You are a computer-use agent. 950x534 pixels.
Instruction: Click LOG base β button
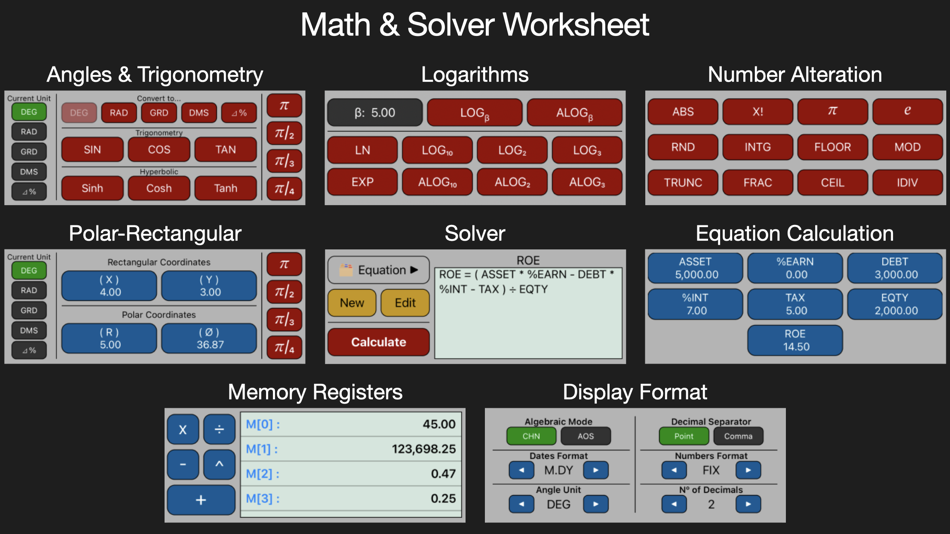(474, 113)
